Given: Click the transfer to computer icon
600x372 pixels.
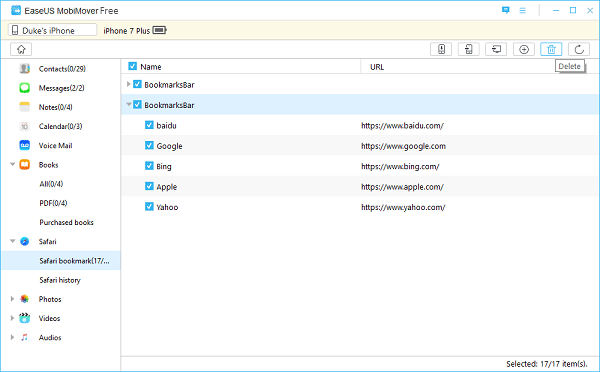Looking at the screenshot, I should click(496, 49).
